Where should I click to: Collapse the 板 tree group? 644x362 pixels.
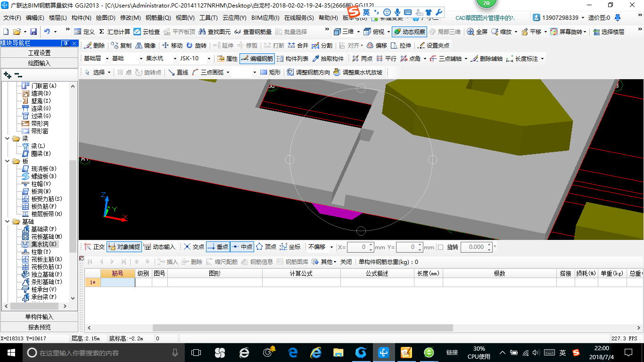7,161
